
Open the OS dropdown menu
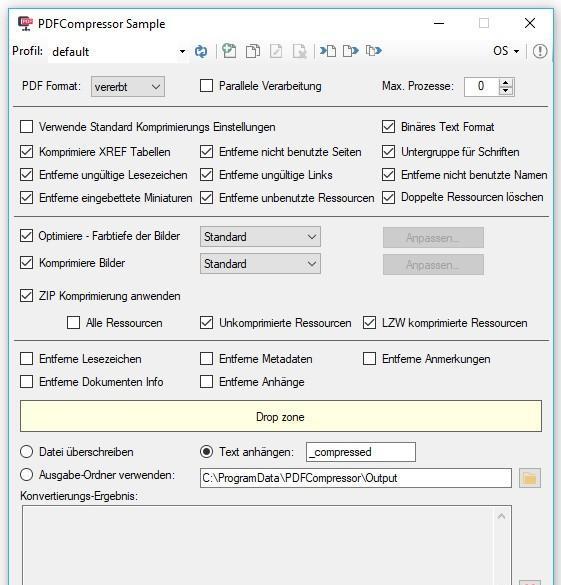click(x=506, y=51)
